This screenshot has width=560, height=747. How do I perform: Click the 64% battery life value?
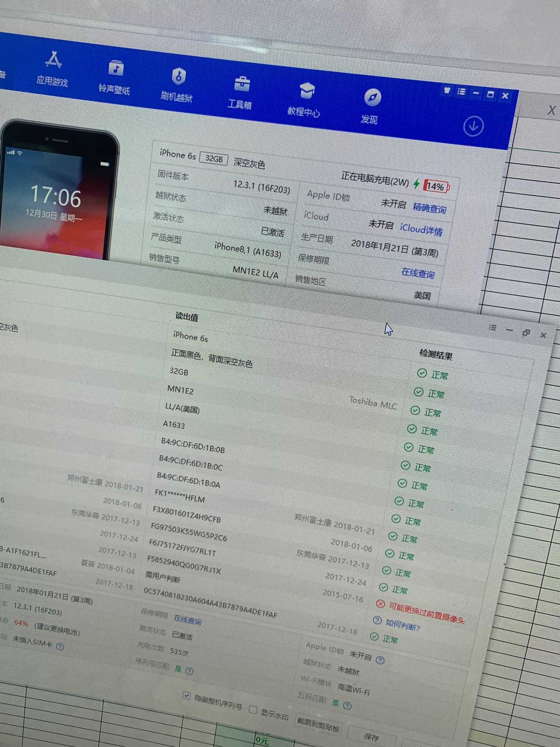click(21, 623)
